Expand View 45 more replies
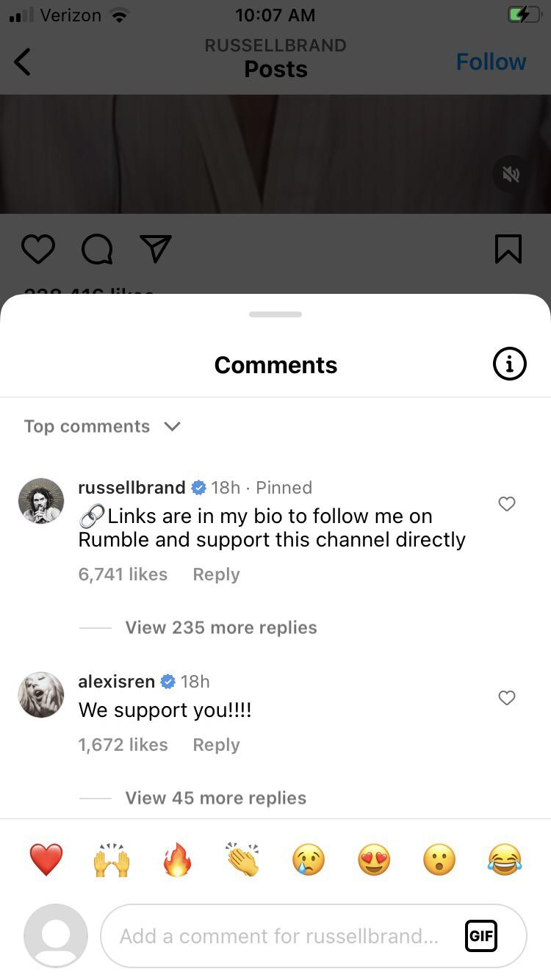 [215, 798]
